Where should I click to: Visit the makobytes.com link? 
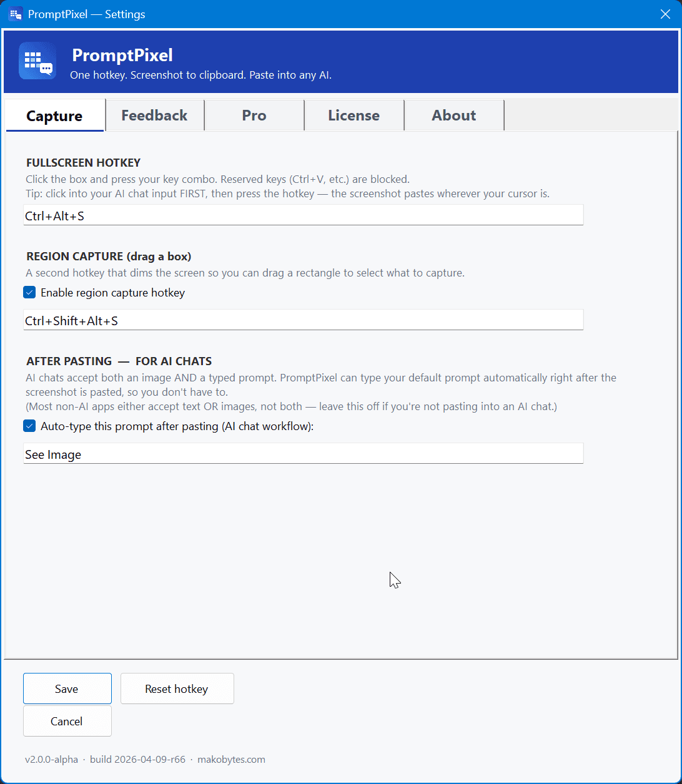click(x=231, y=759)
